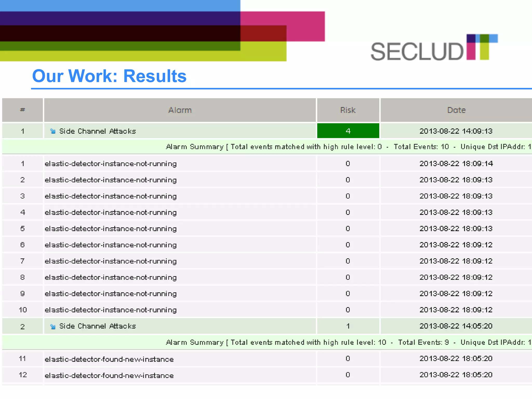The image size is (532, 399).
Task: Click the date in event row 10
Action: (x=456, y=310)
